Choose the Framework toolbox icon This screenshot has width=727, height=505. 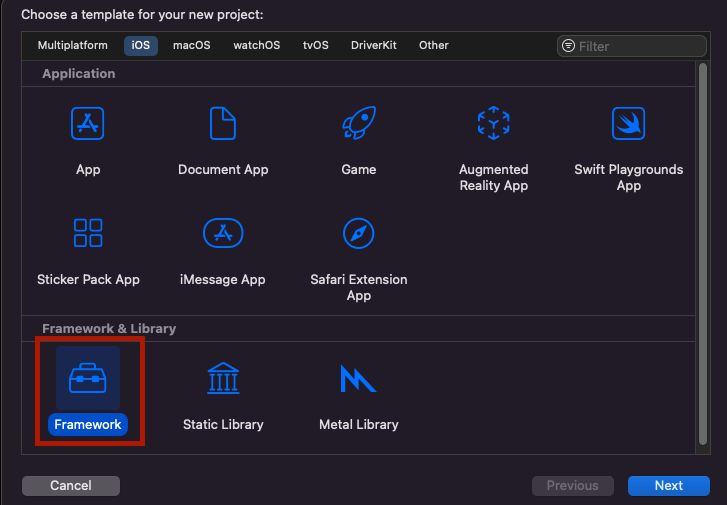click(x=88, y=378)
